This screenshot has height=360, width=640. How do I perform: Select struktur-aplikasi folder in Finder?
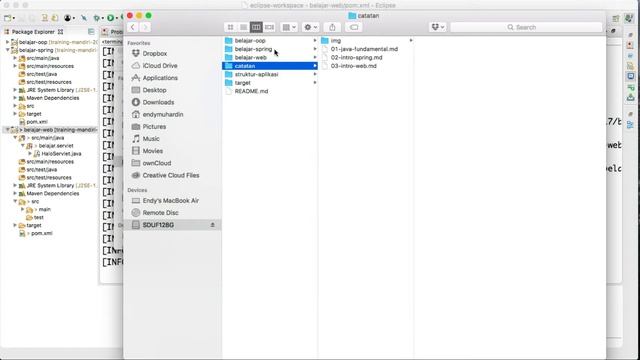click(x=270, y=74)
